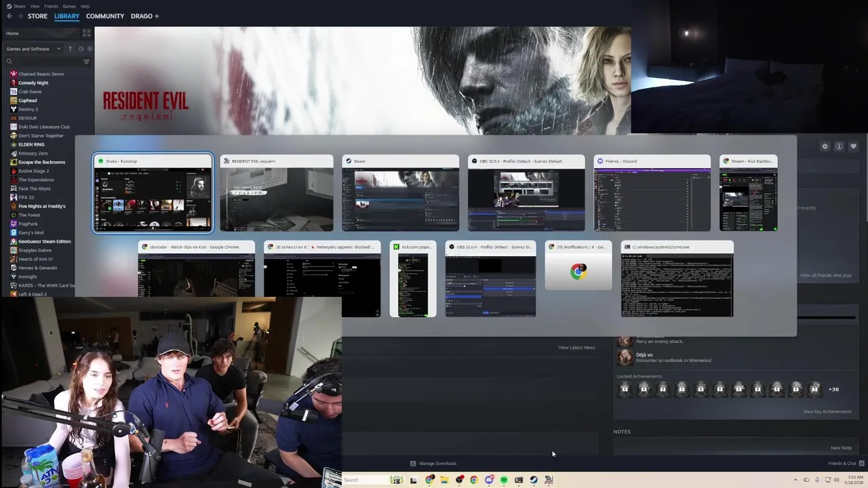Viewport: 868px width, 488px height.
Task: Select the Notifications / X Chrome window
Action: [578, 266]
